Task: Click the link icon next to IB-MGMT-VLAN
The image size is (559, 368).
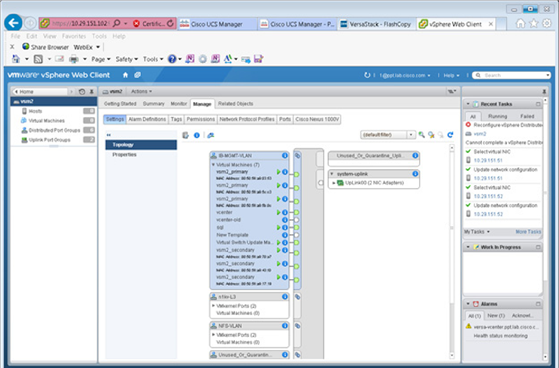Action: click(297, 155)
